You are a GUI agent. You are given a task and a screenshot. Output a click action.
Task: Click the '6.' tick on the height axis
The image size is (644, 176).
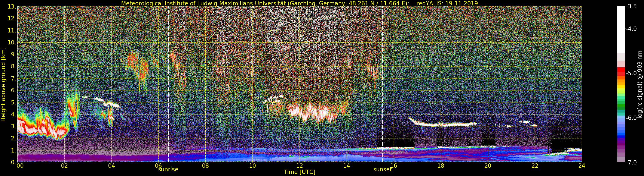[x=13, y=90]
